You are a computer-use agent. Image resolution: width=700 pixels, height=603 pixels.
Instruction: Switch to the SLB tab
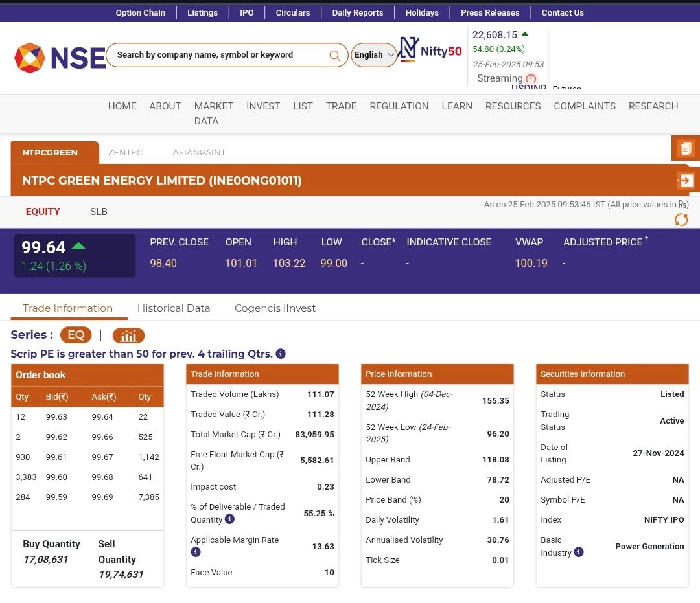point(99,212)
